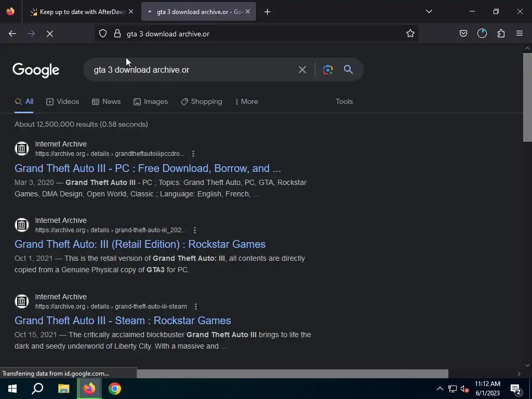
Task: Open the tracking protection shield icon
Action: tap(103, 34)
